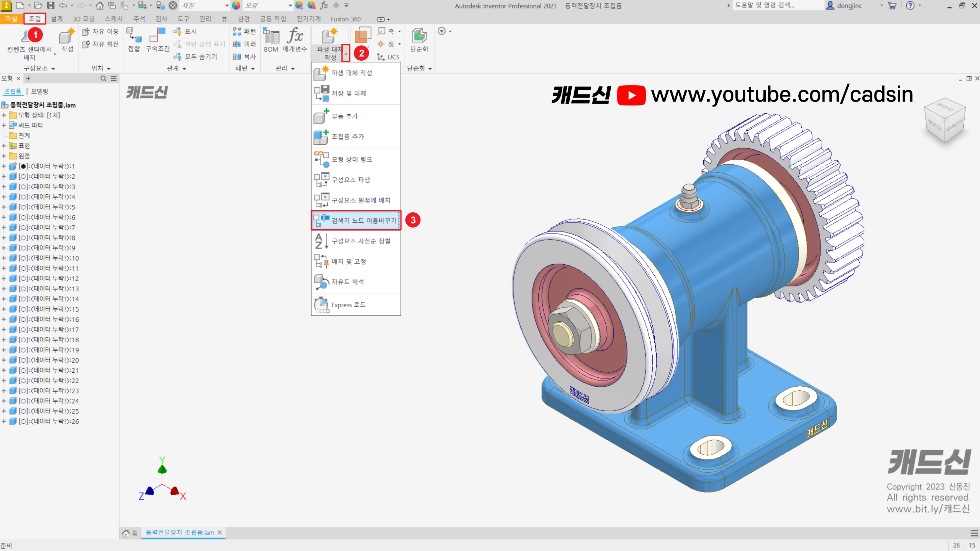Viewport: 980px width, 551px height.
Task: Add a new browser panel tab (+)
Action: click(28, 78)
